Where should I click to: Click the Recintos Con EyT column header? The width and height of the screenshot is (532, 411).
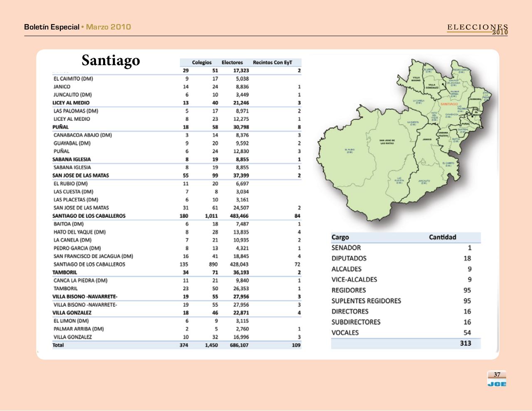tap(272, 63)
